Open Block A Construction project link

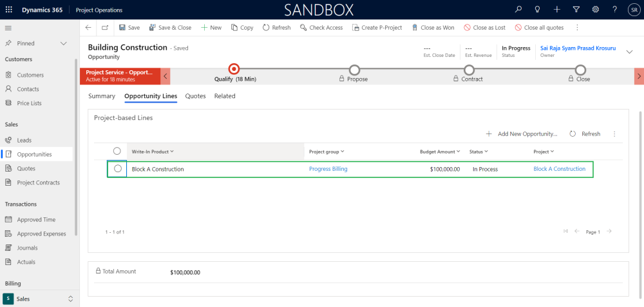560,169
